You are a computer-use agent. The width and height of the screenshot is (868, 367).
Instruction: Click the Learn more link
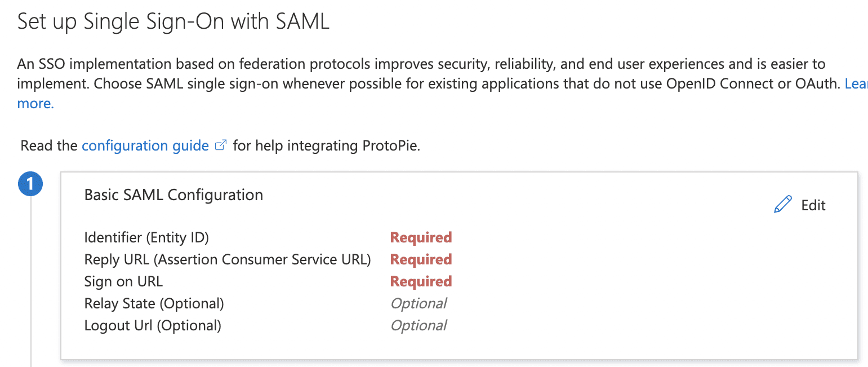(x=35, y=103)
